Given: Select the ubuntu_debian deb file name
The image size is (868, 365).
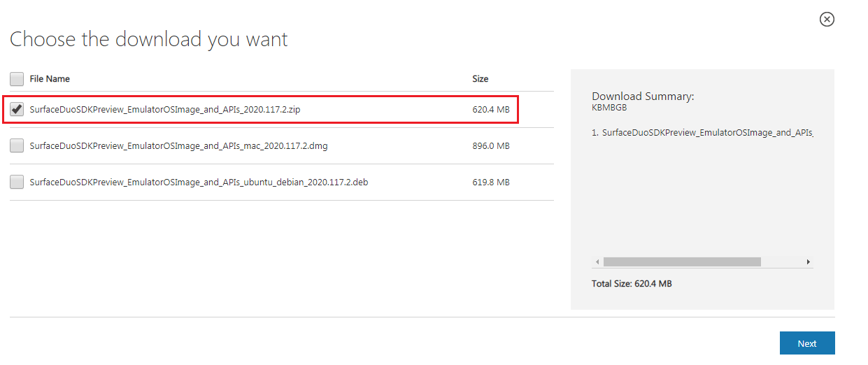Looking at the screenshot, I should [x=199, y=182].
